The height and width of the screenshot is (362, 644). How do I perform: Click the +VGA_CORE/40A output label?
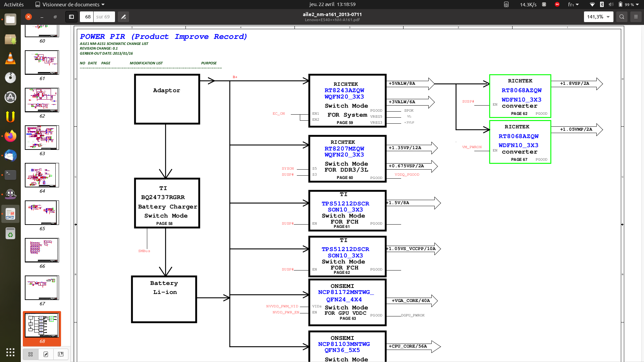(411, 301)
